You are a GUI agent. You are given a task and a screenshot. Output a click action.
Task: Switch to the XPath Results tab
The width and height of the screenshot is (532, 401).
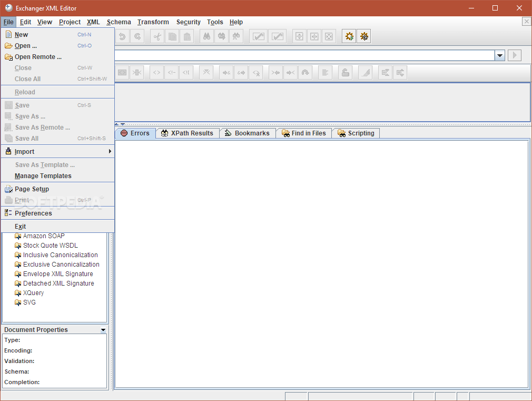pyautogui.click(x=188, y=133)
